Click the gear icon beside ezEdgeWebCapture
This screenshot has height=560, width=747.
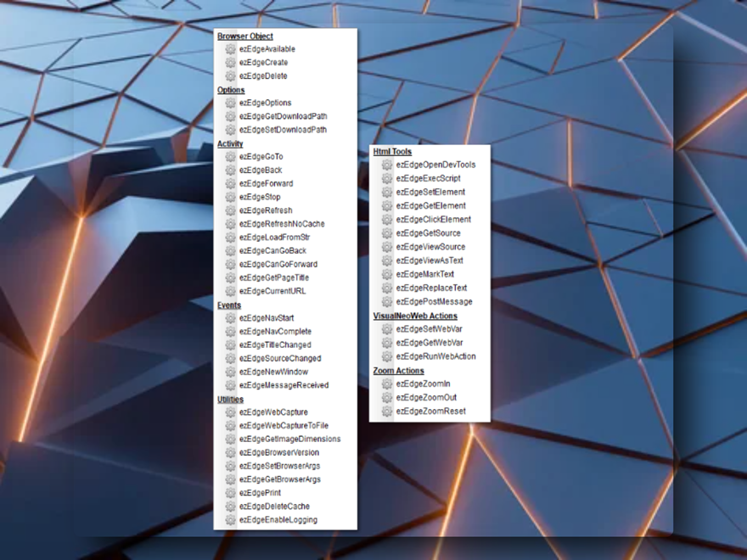(230, 412)
